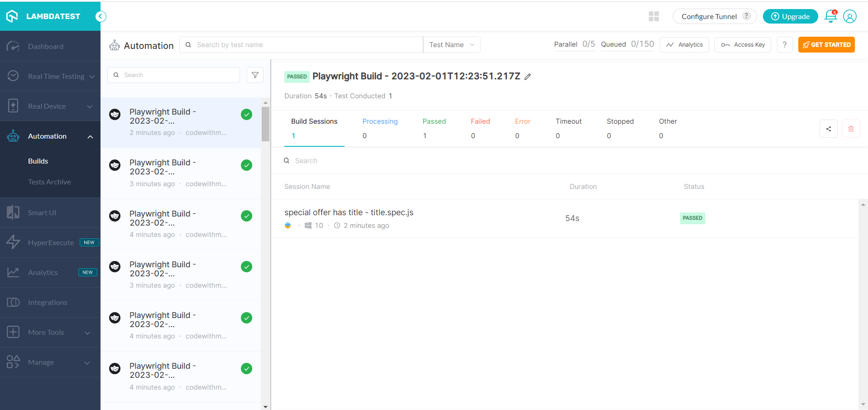The image size is (868, 410).
Task: Click the Integrations sidebar icon
Action: tap(13, 302)
